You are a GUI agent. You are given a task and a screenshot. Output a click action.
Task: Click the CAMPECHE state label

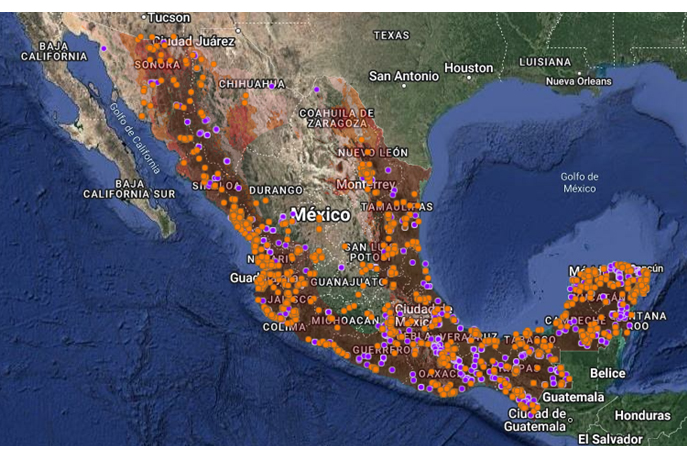pos(575,321)
